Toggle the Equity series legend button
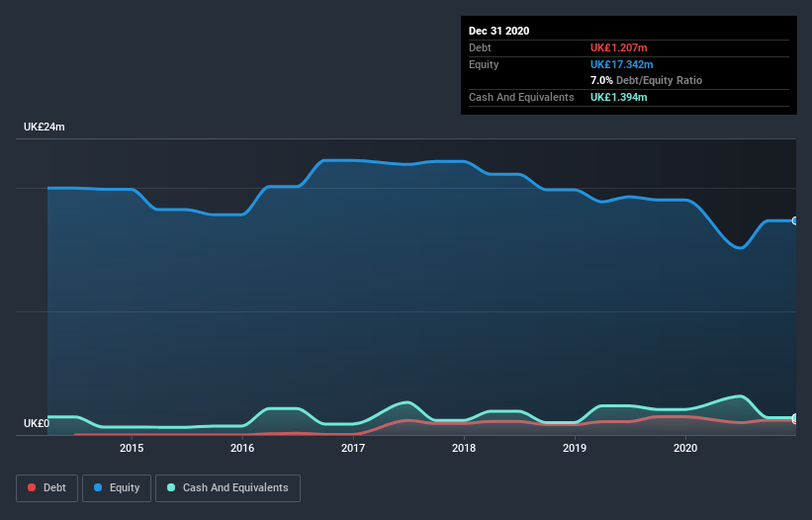 (117, 488)
